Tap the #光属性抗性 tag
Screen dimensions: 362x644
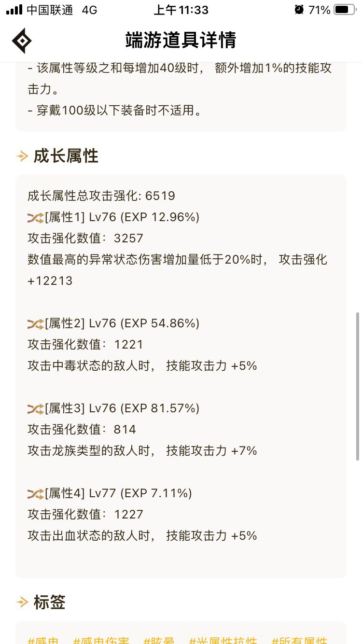pos(223,640)
